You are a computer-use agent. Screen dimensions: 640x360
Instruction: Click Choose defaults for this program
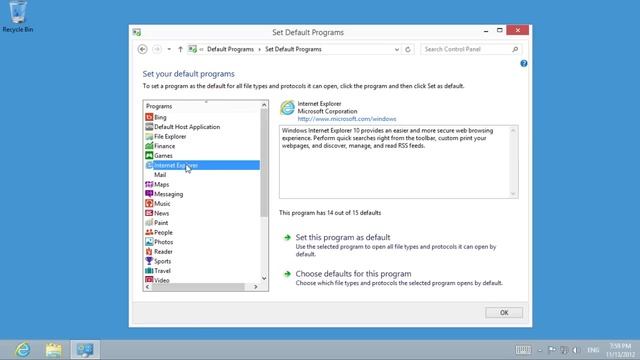pos(353,273)
